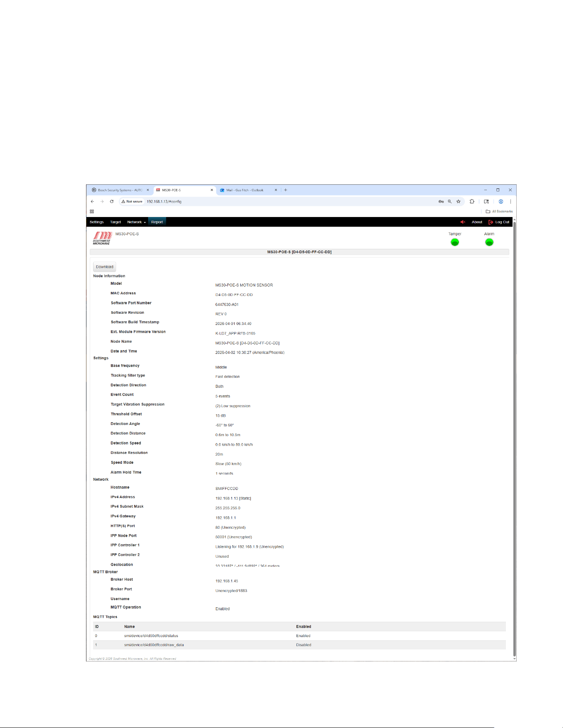Click the scrollbar down arrow
This screenshot has height=728, width=563.
[x=515, y=659]
